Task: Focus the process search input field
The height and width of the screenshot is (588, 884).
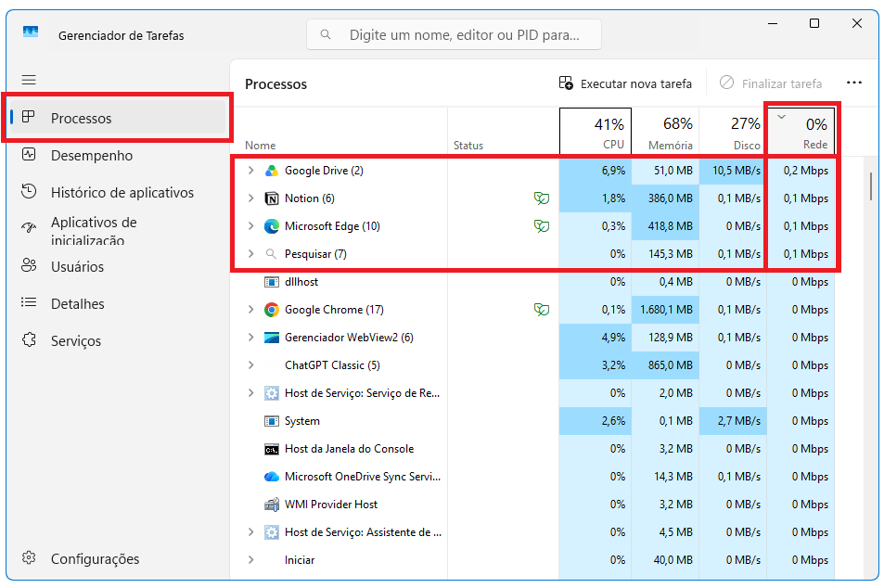Action: pyautogui.click(x=454, y=35)
